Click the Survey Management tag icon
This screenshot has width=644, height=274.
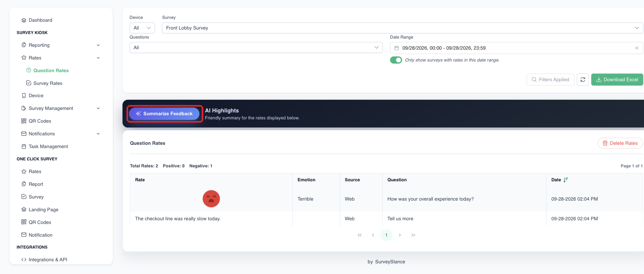(x=24, y=108)
